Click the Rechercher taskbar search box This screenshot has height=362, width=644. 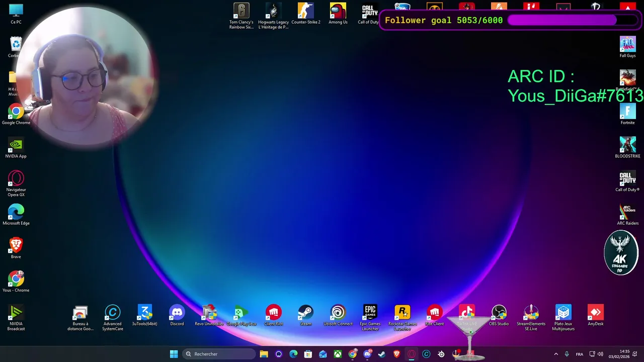(219, 354)
